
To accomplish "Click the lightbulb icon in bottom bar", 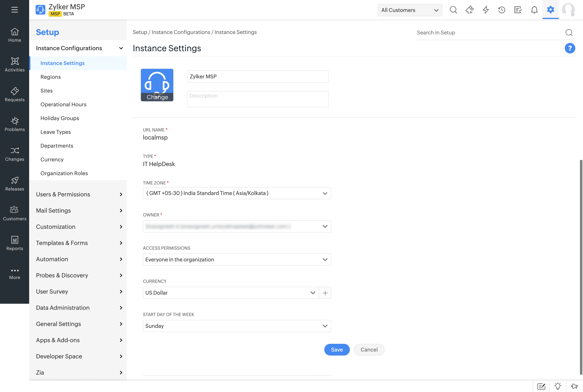I will pos(557,386).
